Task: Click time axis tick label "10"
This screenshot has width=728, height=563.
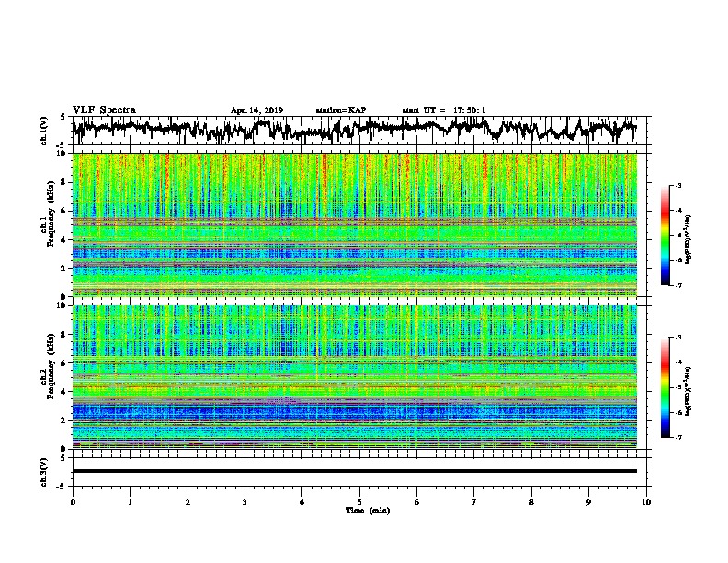Action: (646, 502)
